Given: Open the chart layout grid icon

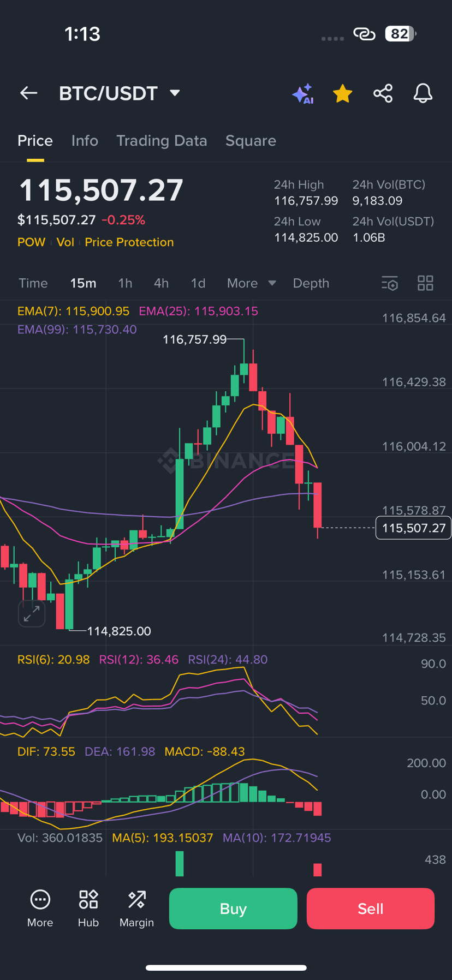Looking at the screenshot, I should [x=425, y=283].
